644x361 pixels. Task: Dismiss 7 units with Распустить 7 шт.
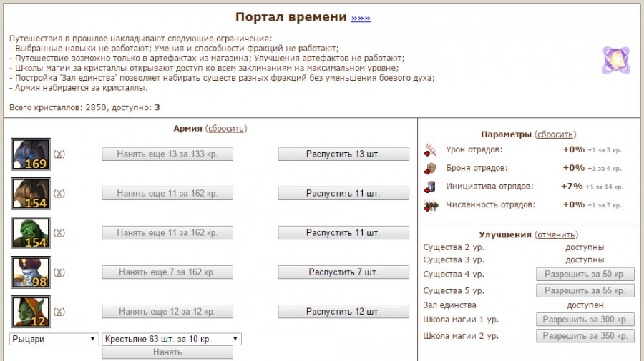click(x=343, y=272)
